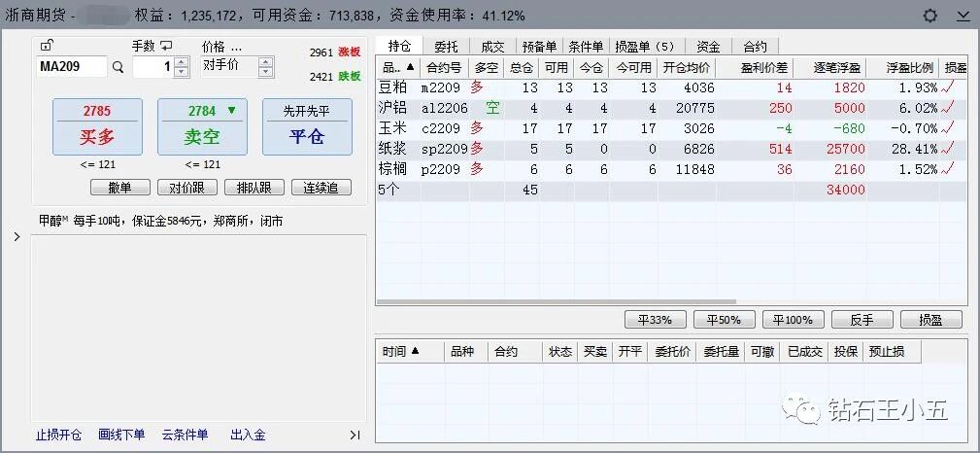Click the stop-profit checkmark icon for 豆粕
Image resolution: width=980 pixels, height=453 pixels.
point(949,87)
